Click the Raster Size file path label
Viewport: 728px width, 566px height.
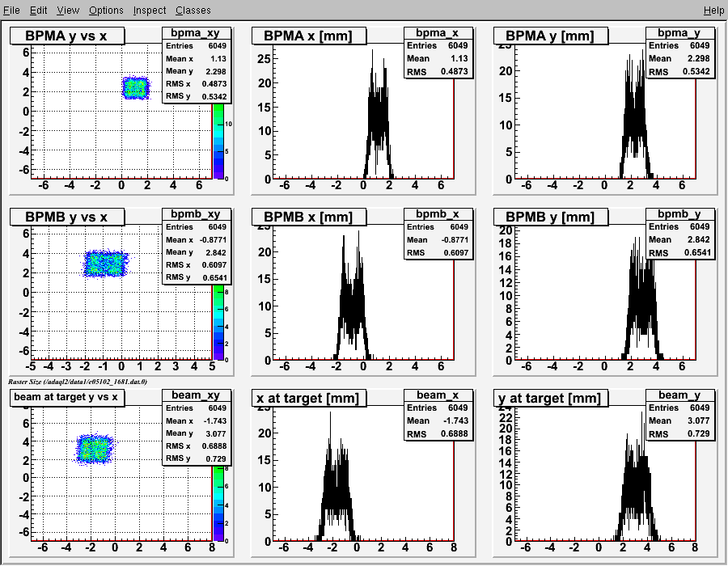point(78,382)
